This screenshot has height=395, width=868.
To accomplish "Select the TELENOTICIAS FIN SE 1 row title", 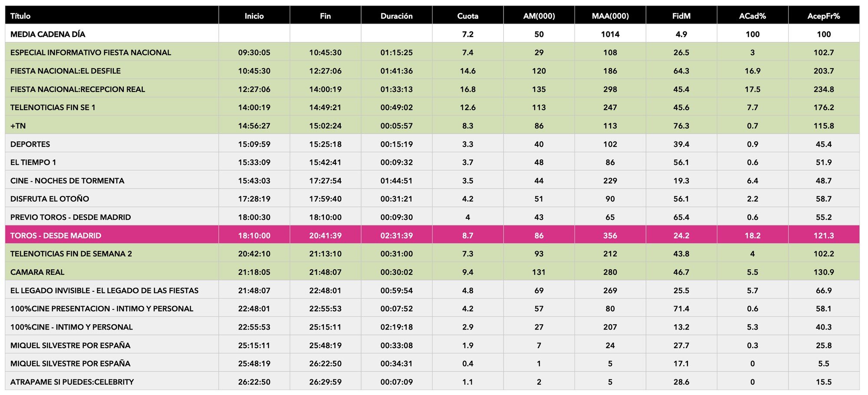I will click(53, 108).
